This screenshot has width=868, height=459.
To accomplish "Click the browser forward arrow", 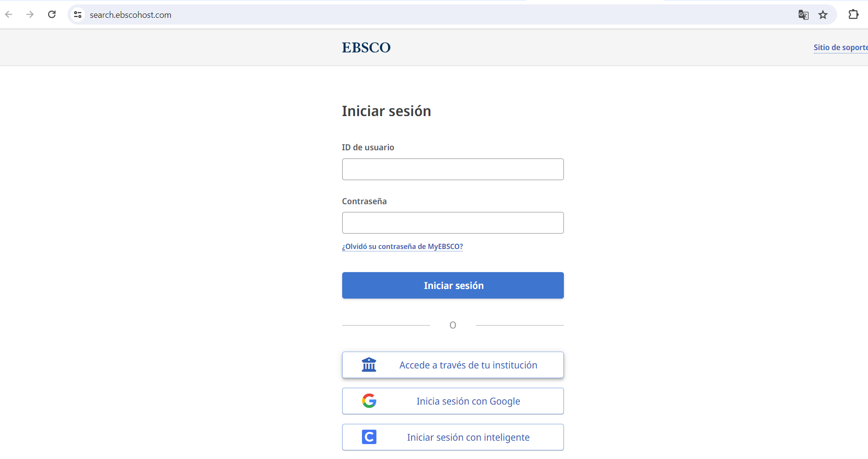I will (30, 14).
